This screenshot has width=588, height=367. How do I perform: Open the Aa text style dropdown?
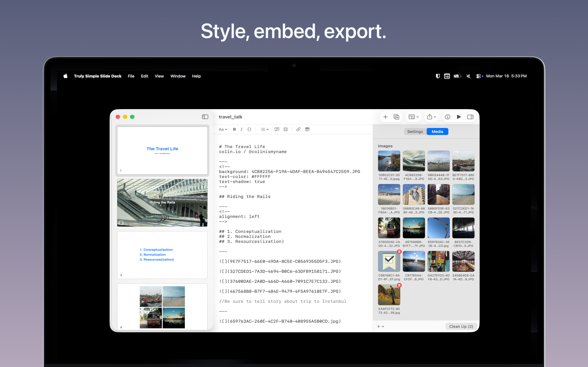coord(223,129)
